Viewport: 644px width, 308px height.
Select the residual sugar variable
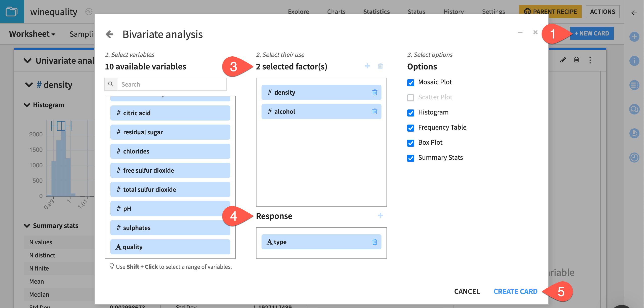[x=170, y=132]
